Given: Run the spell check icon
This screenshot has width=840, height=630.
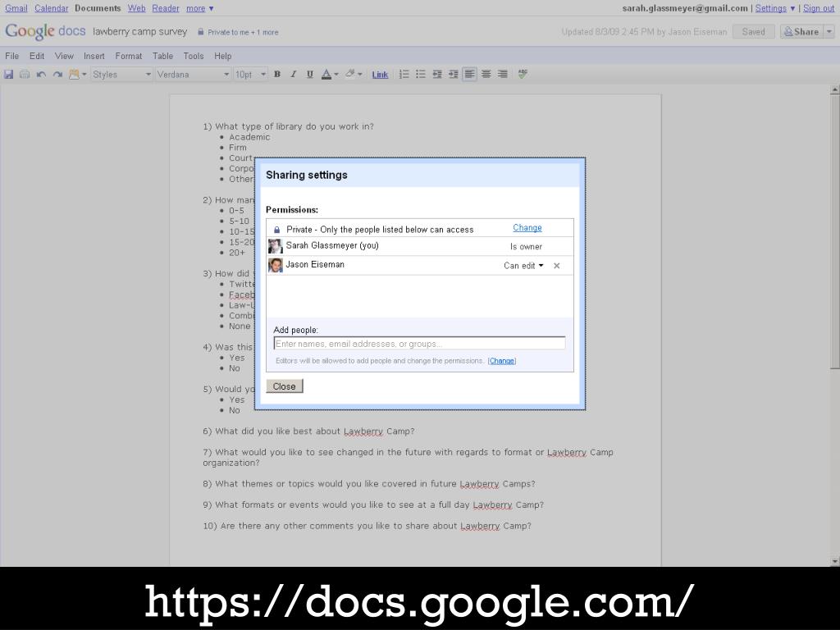Looking at the screenshot, I should (523, 74).
